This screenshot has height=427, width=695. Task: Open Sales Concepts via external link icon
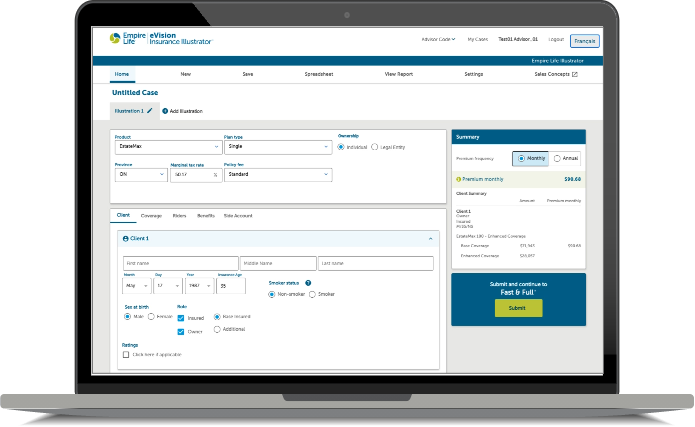574,75
